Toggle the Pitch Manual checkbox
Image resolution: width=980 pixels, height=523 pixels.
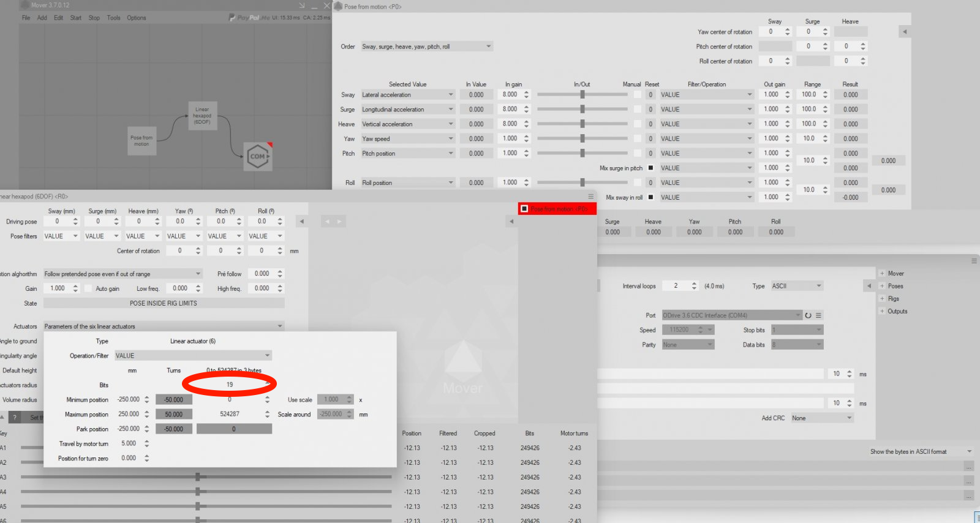pyautogui.click(x=638, y=153)
